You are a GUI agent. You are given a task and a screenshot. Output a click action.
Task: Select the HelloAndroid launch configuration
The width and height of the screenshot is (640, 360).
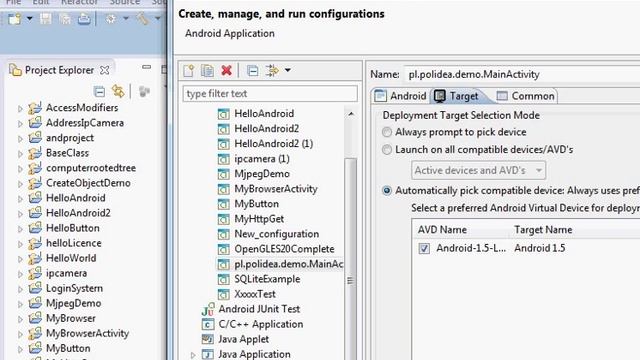pos(264,113)
